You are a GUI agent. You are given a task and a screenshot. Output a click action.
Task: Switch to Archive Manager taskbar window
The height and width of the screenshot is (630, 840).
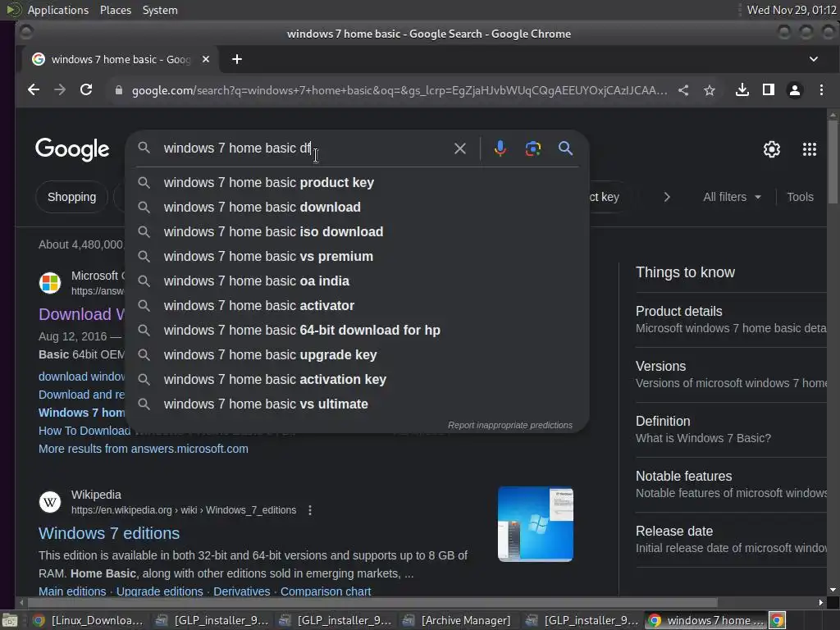point(459,620)
